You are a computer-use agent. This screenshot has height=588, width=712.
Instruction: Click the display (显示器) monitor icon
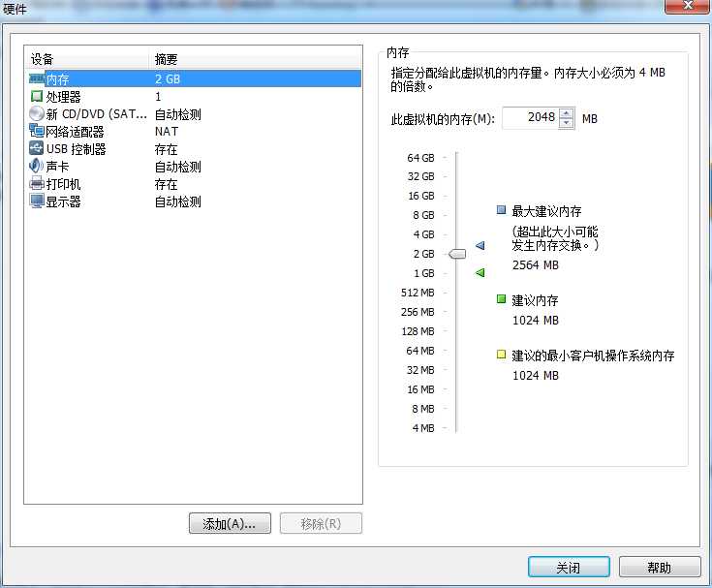click(x=37, y=201)
